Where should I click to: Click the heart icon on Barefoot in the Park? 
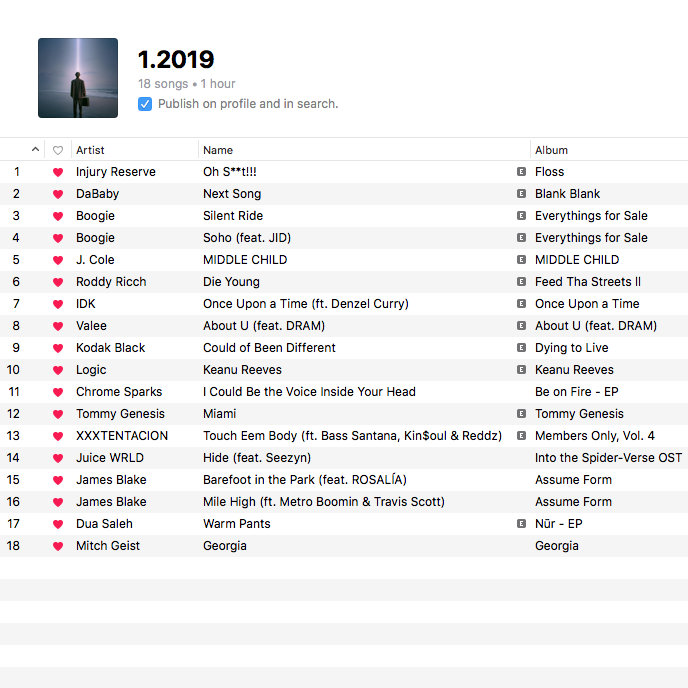[57, 480]
